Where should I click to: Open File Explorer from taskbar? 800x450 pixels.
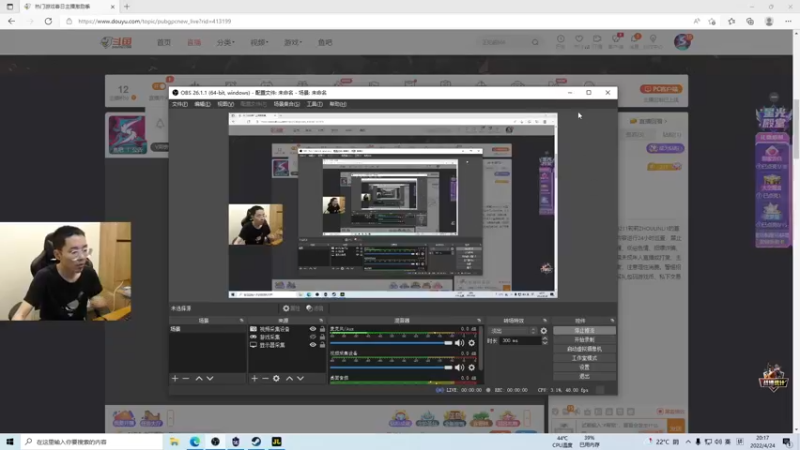click(174, 441)
